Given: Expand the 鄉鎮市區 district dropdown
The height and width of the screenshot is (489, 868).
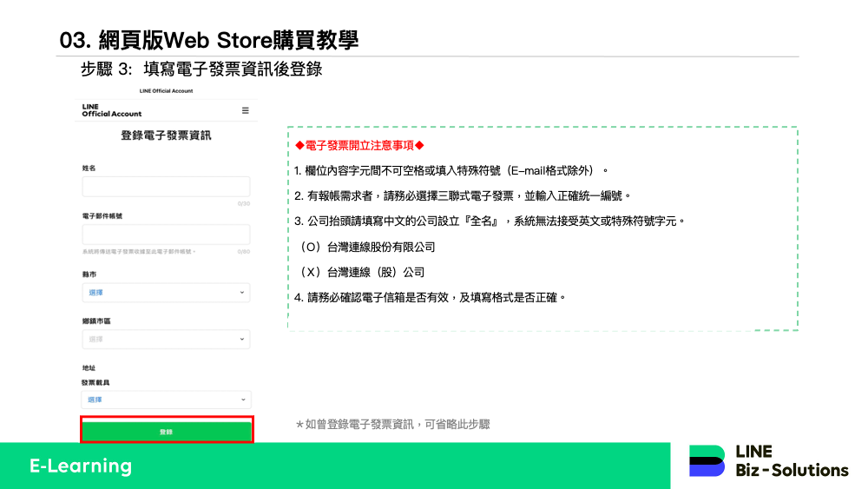Looking at the screenshot, I should (166, 339).
